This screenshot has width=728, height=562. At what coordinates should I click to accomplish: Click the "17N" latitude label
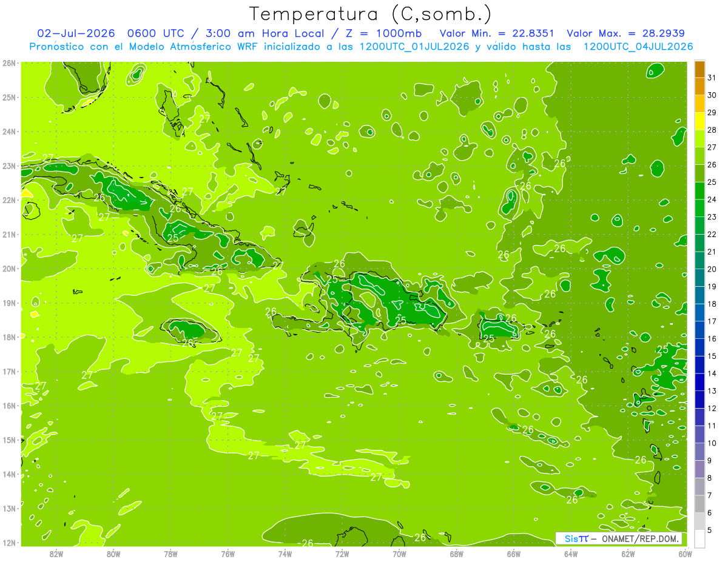[9, 371]
